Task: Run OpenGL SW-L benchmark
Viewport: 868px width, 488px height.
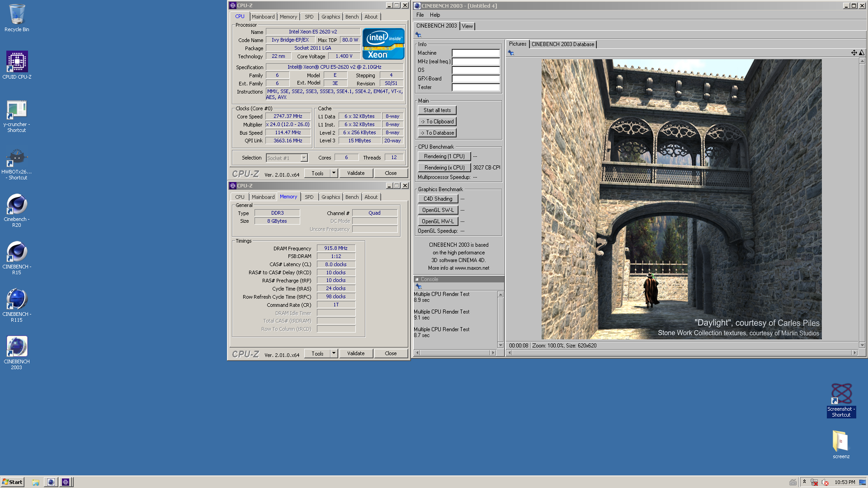Action: click(x=438, y=210)
